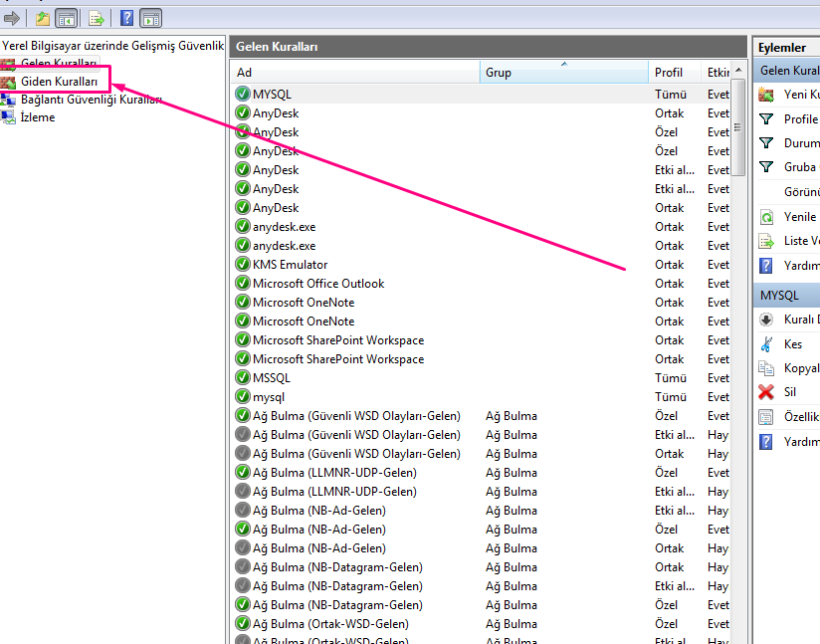Screen dimensions: 820x644
Task: Select Bağlantı Güvenliği Kuralları in the tree
Action: (91, 100)
